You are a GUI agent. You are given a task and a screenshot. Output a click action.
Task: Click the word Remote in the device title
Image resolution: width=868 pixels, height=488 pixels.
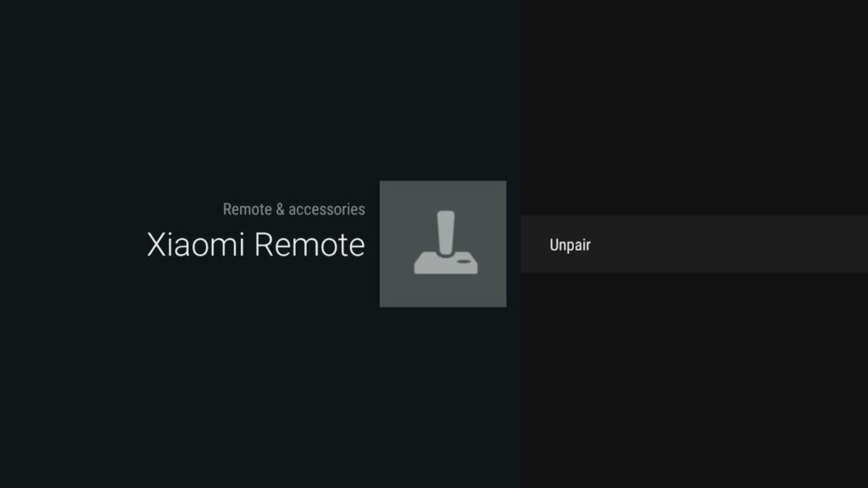pos(309,245)
